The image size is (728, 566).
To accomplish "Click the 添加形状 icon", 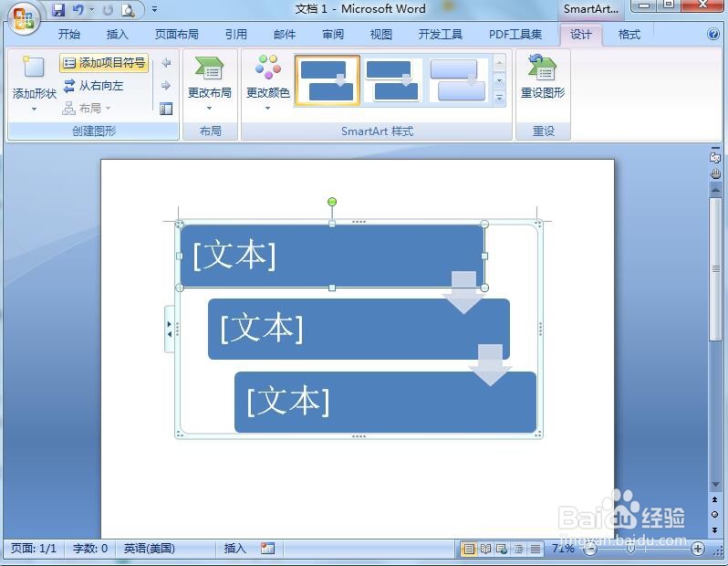I will click(34, 68).
